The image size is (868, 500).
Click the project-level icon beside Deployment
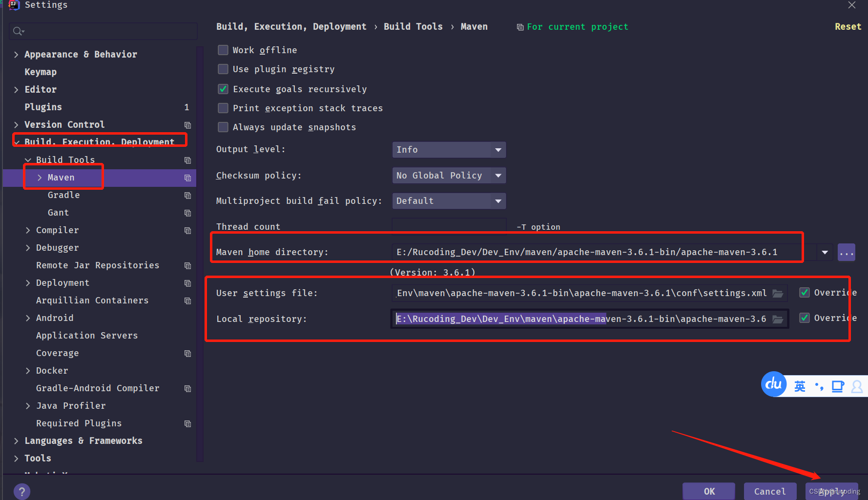(187, 283)
